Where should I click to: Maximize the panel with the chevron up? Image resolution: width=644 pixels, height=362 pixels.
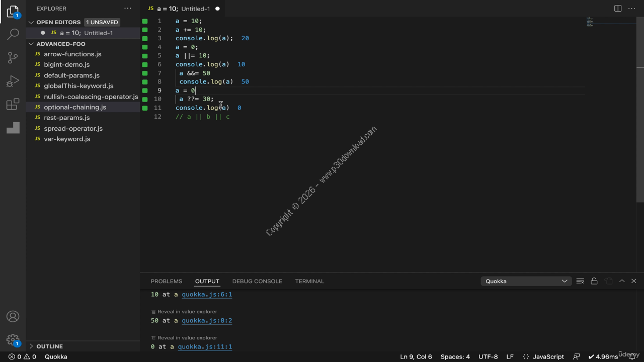pyautogui.click(x=622, y=281)
